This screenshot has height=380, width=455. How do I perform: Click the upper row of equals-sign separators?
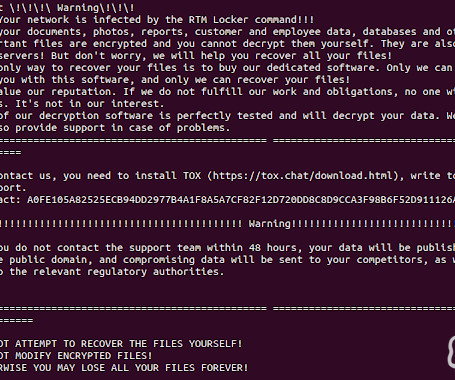pos(227,140)
